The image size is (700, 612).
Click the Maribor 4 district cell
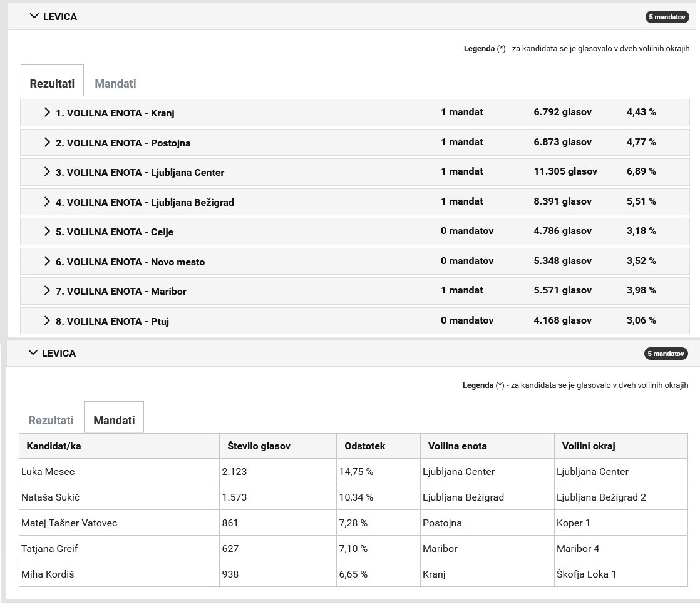tap(621, 549)
